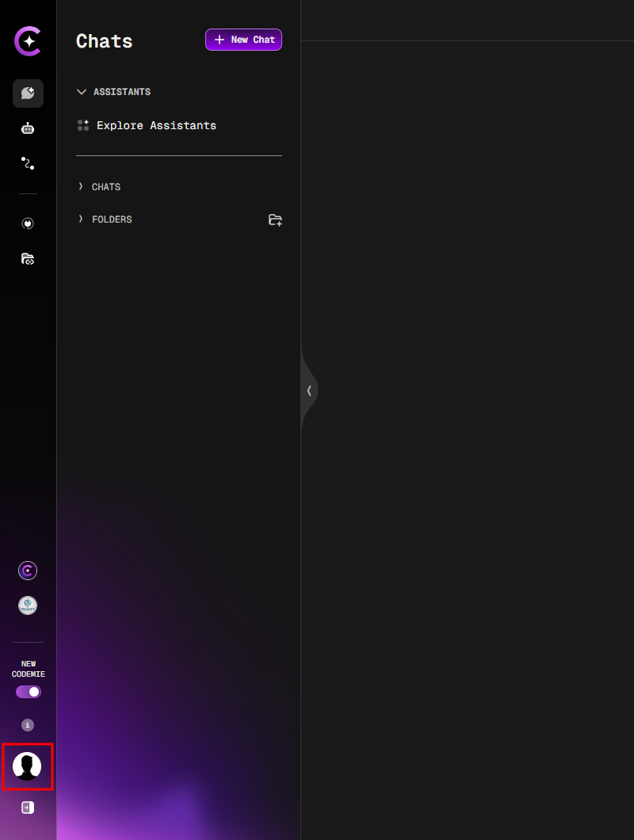The height and width of the screenshot is (840, 634).
Task: Collapse the ASSISTANTS section
Action: coord(82,91)
